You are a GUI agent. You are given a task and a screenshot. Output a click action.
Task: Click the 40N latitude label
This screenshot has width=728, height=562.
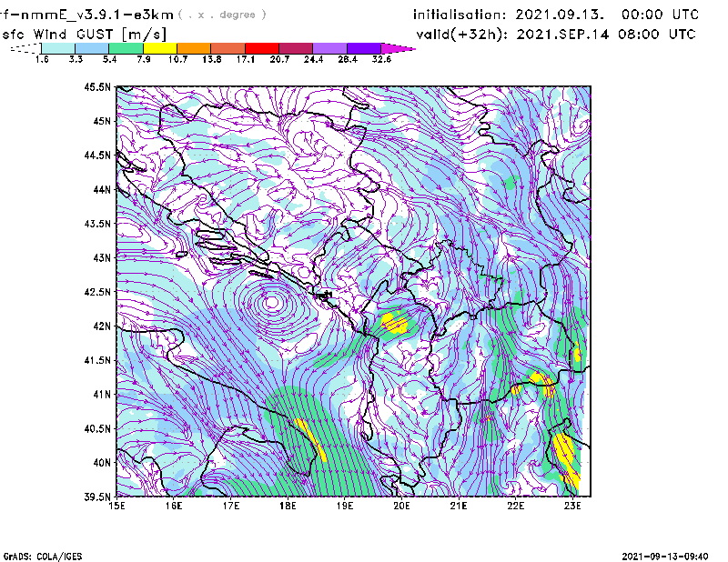(x=102, y=463)
